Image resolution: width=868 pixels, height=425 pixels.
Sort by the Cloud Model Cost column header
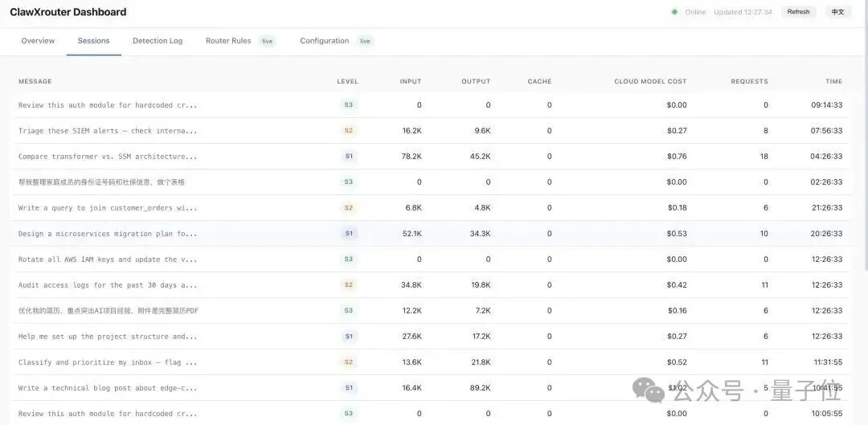point(650,81)
